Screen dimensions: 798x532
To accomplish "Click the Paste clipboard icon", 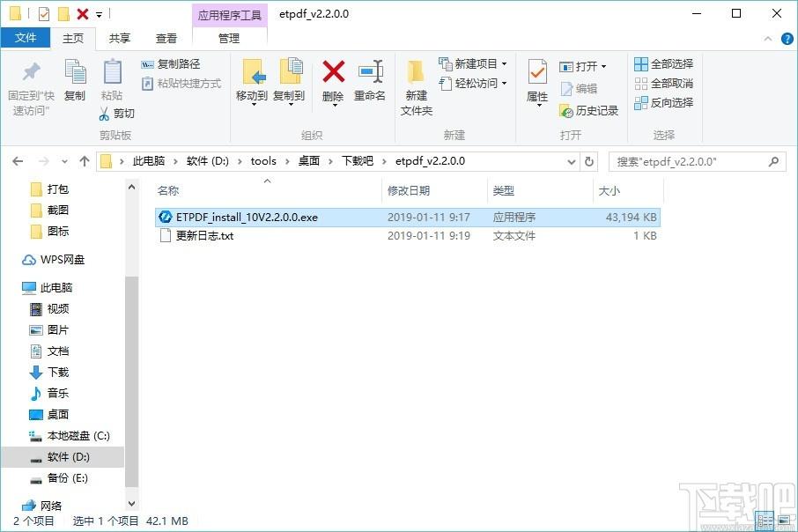I will point(112,71).
